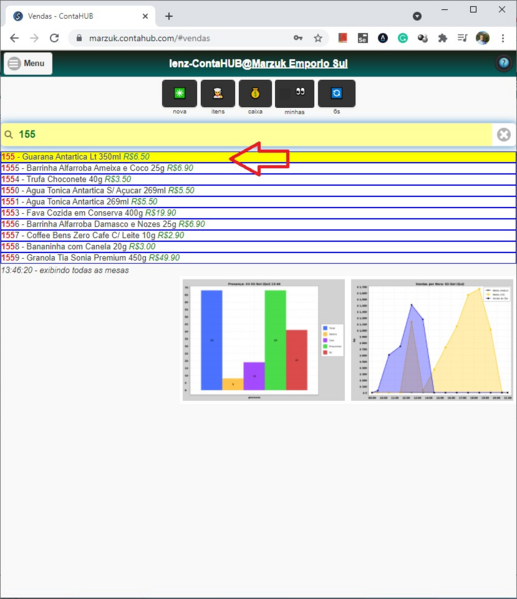Click the site lock icon
517x599 pixels.
(79, 38)
